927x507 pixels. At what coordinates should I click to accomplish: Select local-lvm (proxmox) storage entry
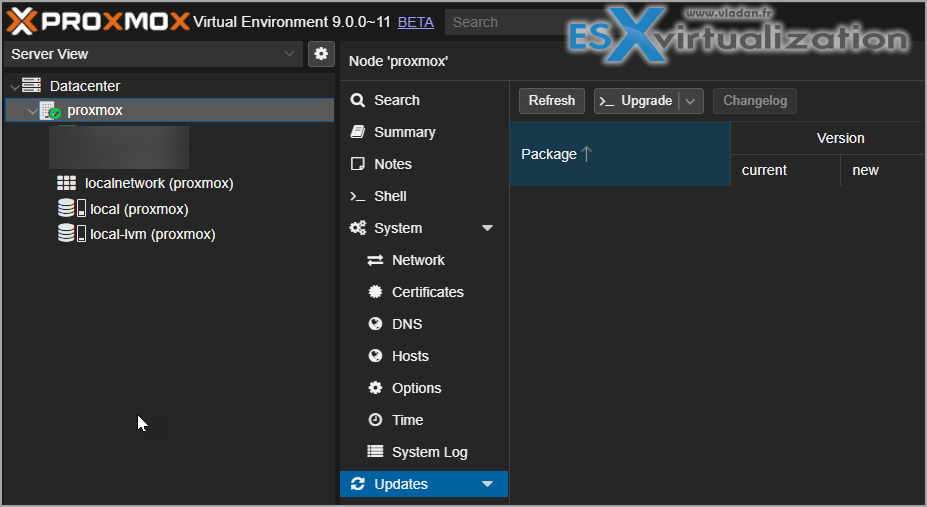tap(153, 234)
